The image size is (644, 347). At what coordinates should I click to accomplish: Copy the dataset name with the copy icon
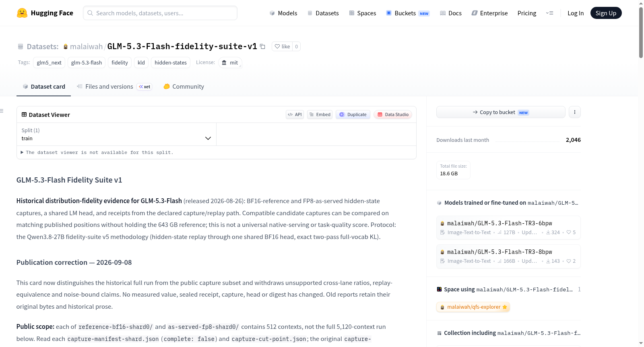click(x=262, y=46)
